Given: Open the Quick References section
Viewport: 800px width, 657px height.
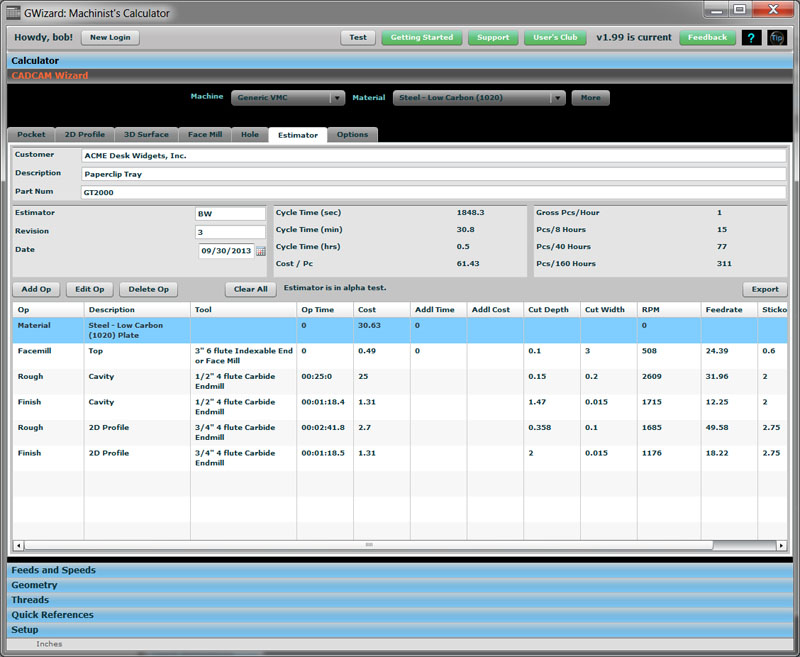Looking at the screenshot, I should pyautogui.click(x=52, y=615).
